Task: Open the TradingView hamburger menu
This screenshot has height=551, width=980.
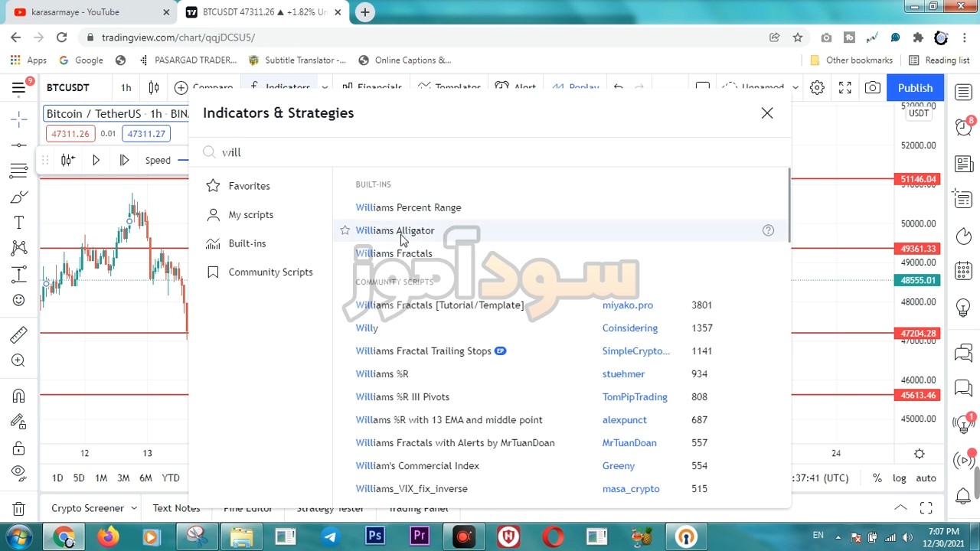Action: coord(19,88)
